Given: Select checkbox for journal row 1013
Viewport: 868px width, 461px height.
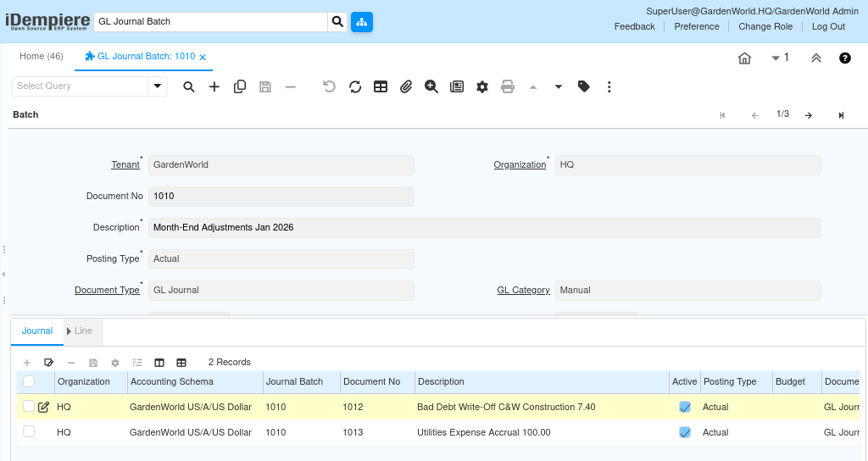Looking at the screenshot, I should 29,432.
